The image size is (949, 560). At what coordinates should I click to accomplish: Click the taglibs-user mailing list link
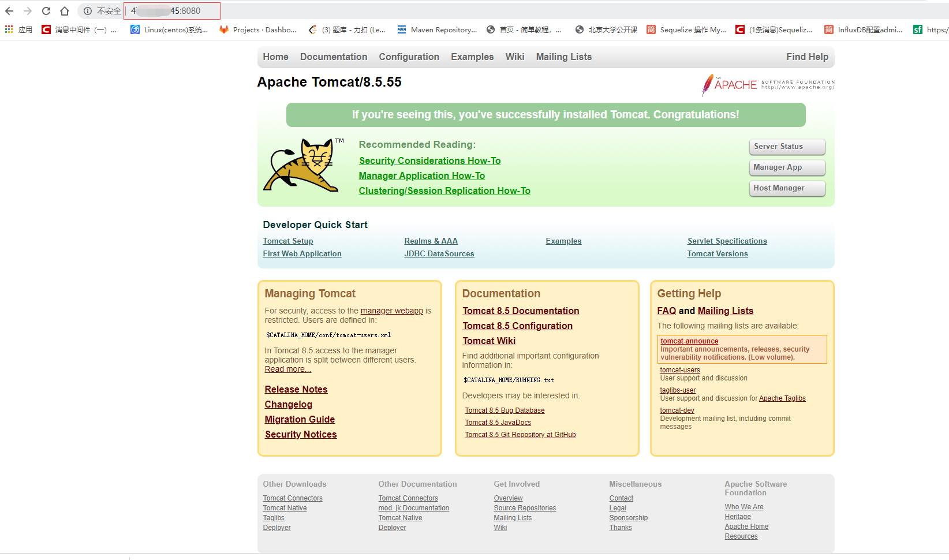click(678, 390)
